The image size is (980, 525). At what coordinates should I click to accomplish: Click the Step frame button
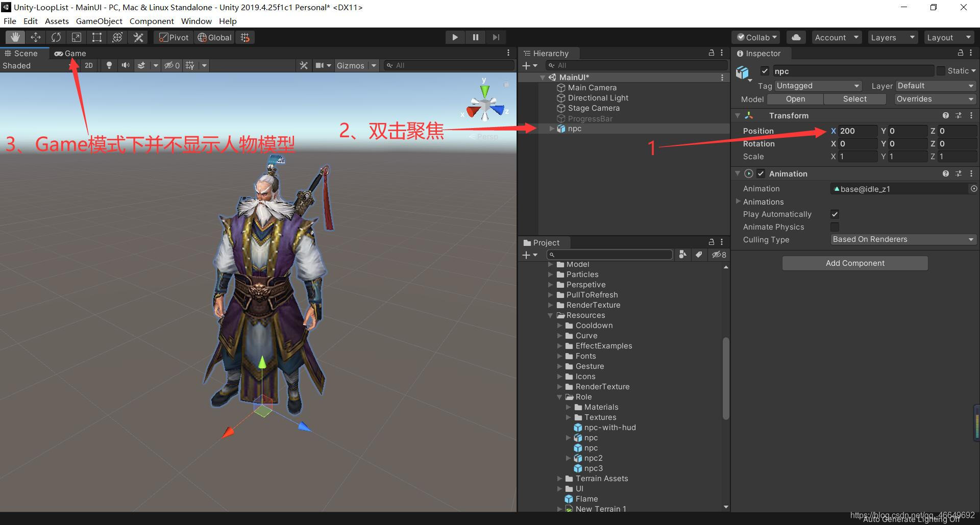coord(496,37)
